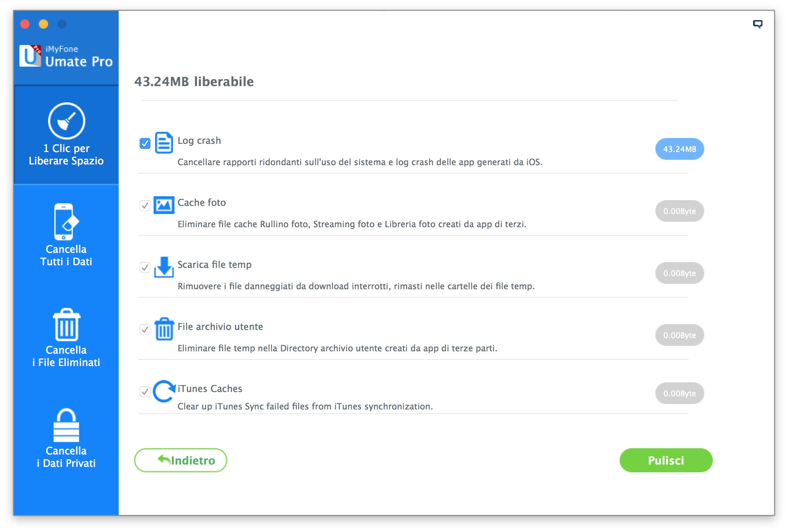Click the Cache foto 0.00Byte badge
The width and height of the screenshot is (788, 532).
(679, 211)
